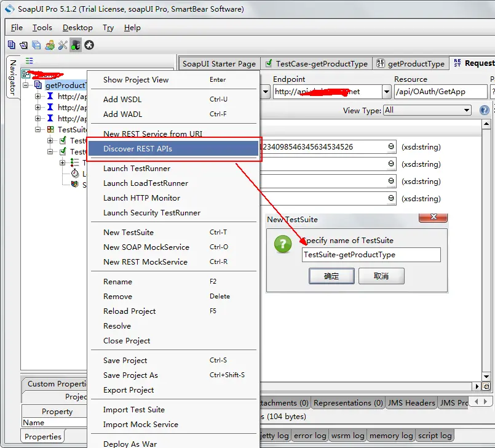Click the 取消 button in New TestSuite dialog
This screenshot has width=495, height=448.
pos(381,276)
